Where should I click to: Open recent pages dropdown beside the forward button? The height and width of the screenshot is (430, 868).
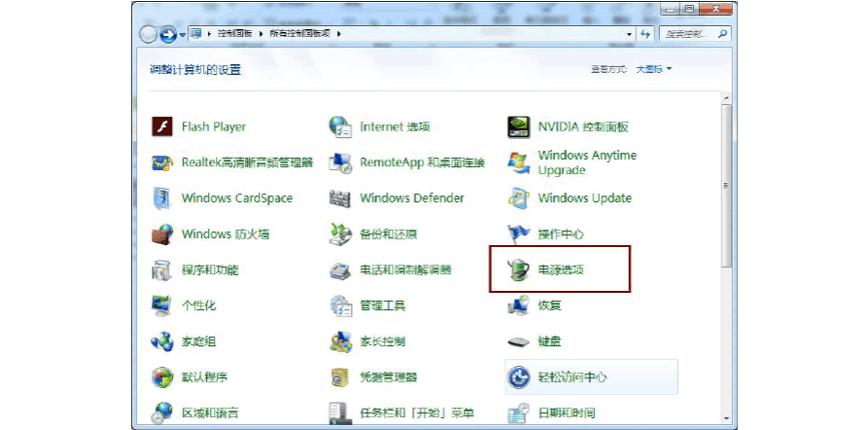(x=183, y=35)
